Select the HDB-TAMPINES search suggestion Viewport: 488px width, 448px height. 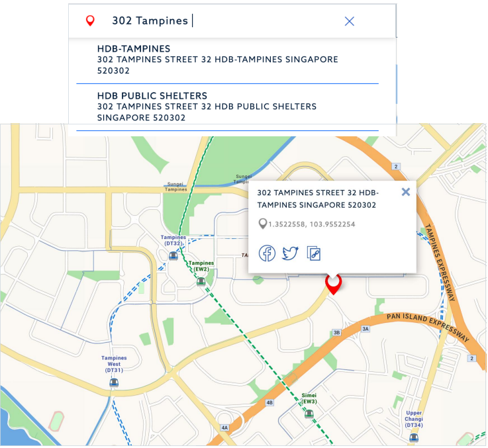tap(227, 60)
